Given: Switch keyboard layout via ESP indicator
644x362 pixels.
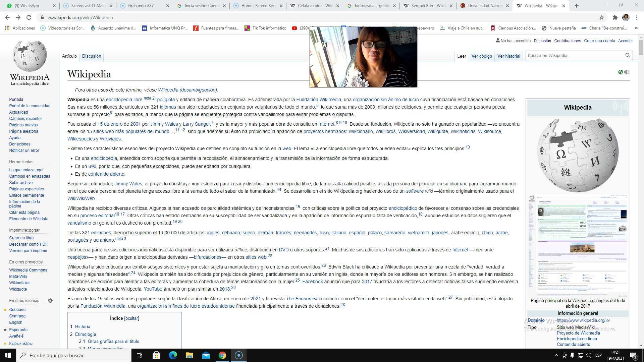Looking at the screenshot, I should click(x=599, y=355).
